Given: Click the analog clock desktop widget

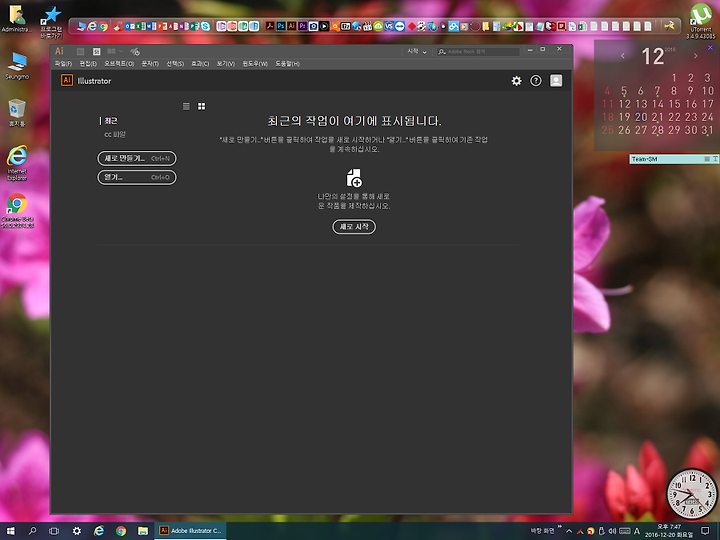Looking at the screenshot, I should 692,494.
